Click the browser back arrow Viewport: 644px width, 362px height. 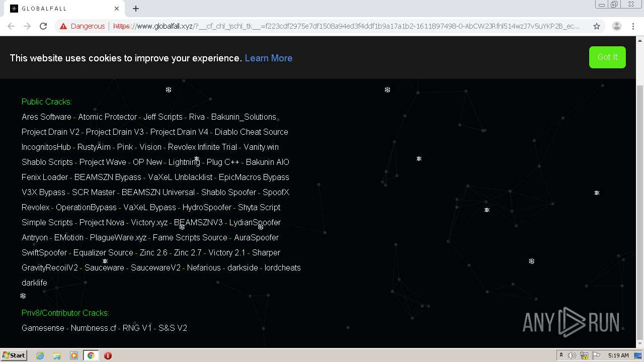tap(11, 26)
